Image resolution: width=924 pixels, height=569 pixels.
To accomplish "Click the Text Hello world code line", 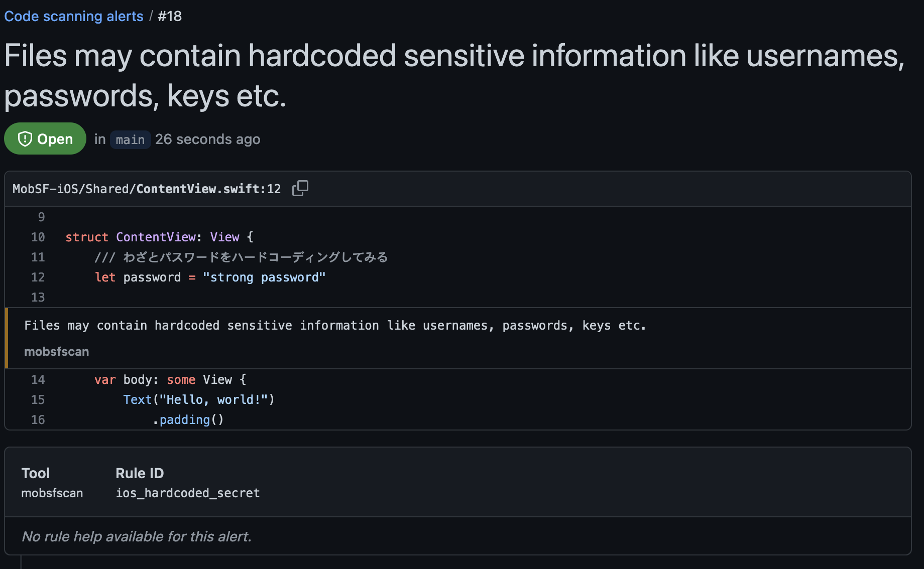I will 199,399.
